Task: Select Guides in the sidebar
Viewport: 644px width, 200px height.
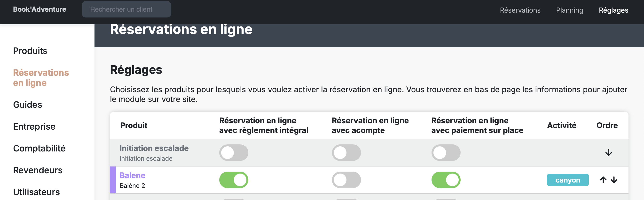Action: [x=28, y=105]
